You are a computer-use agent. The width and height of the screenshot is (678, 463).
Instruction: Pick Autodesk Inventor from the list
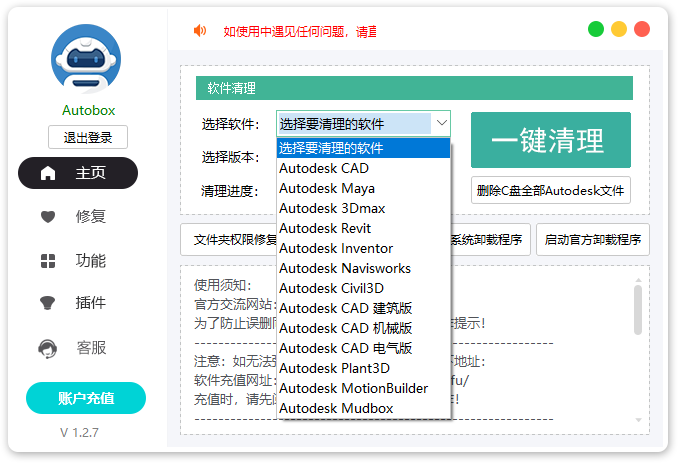(x=363, y=248)
